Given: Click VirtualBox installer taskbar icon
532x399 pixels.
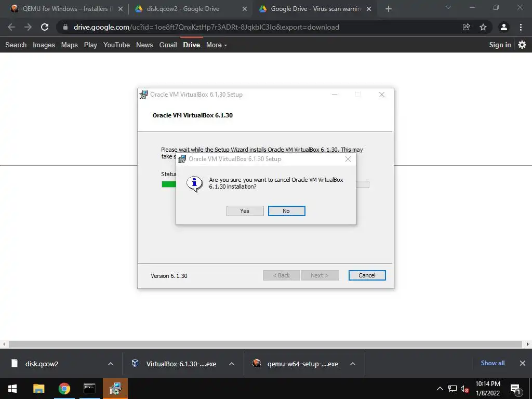Looking at the screenshot, I should (115, 389).
